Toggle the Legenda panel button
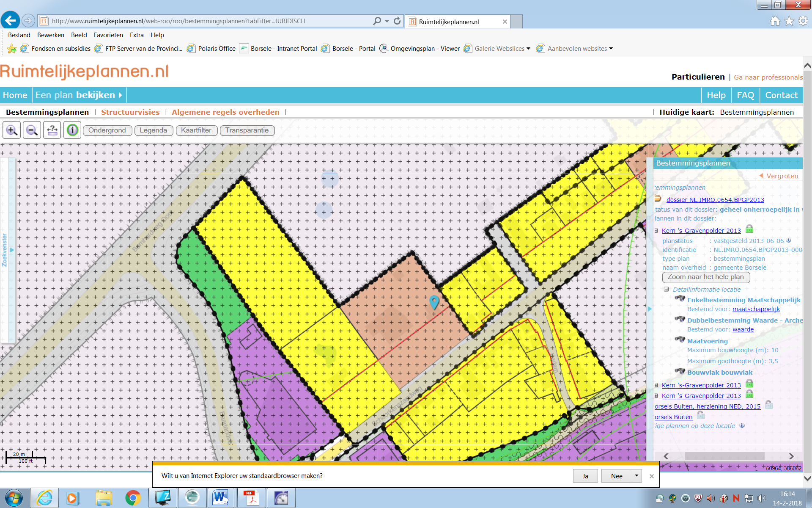 [x=153, y=130]
